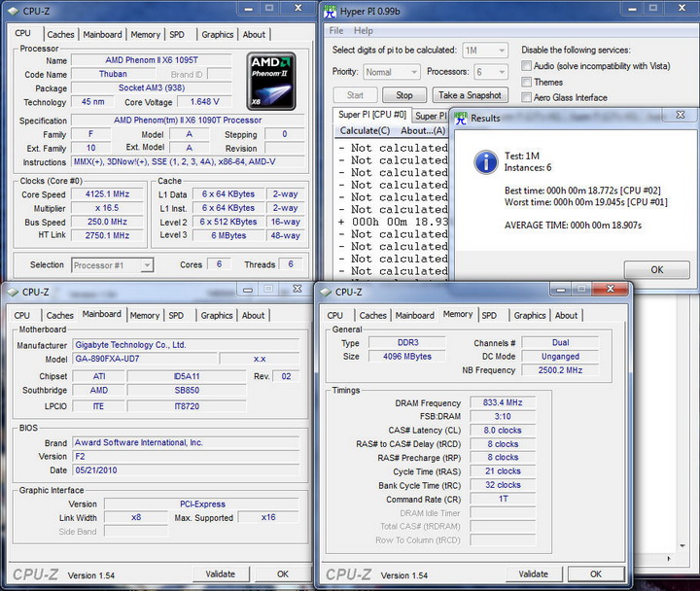Click the AMD Phenom II processor logo
Screen dimensions: 700x591
pos(271,81)
